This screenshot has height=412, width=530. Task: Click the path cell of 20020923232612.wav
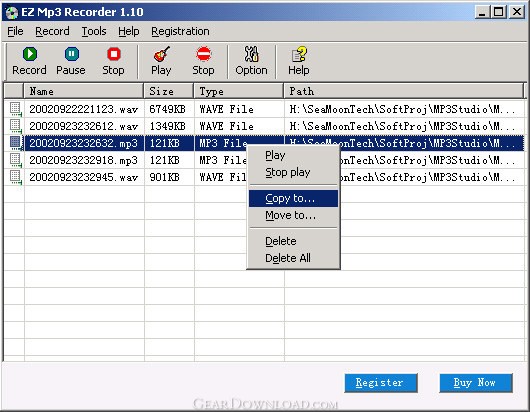pos(402,126)
